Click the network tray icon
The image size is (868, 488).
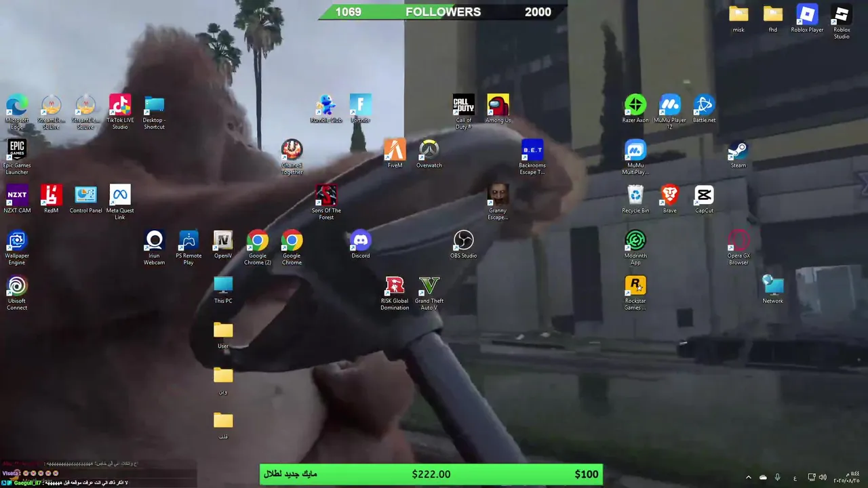[812, 477]
